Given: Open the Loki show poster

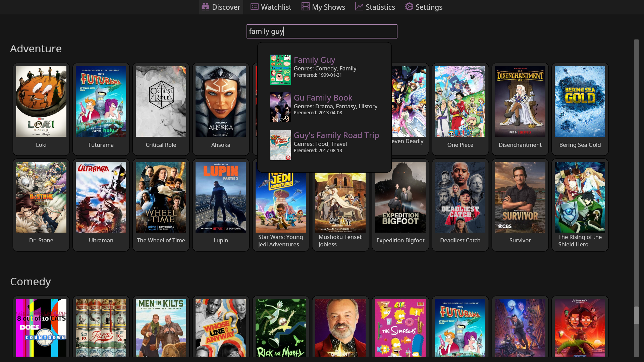Looking at the screenshot, I should point(41,101).
